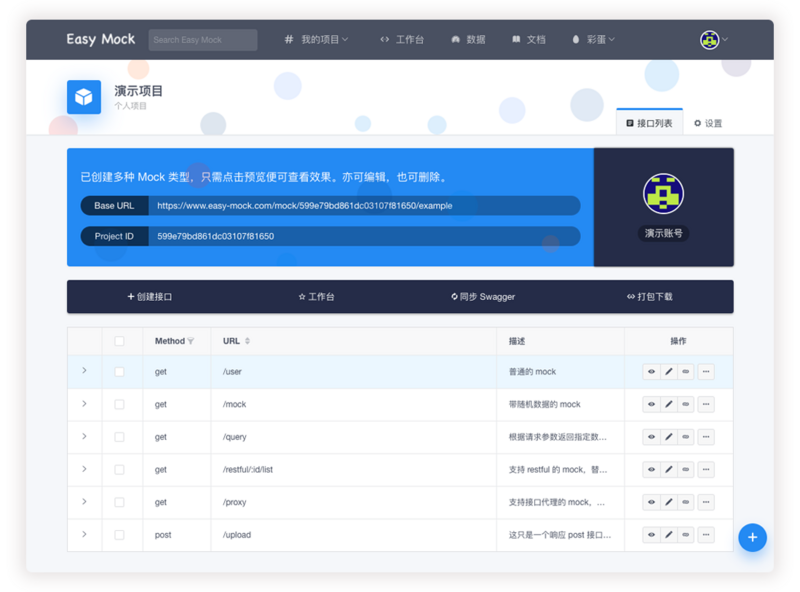800x592 pixels.
Task: Select the header checkbox to choose all interfaces
Action: (119, 341)
